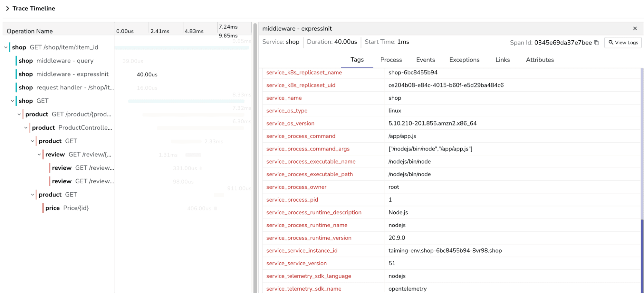Open the Links tab

[502, 60]
